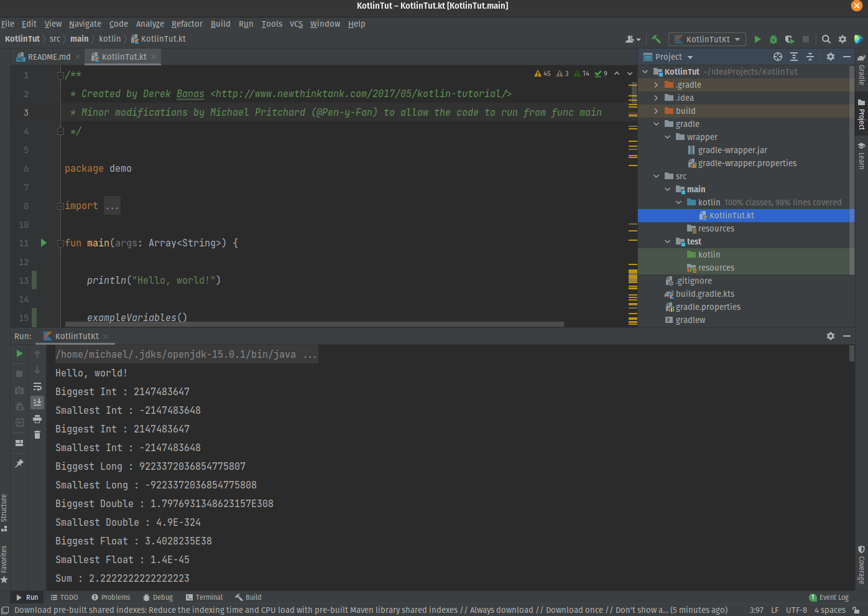Close the KotlinTut.kt editor tab
The image size is (868, 616).
(154, 57)
